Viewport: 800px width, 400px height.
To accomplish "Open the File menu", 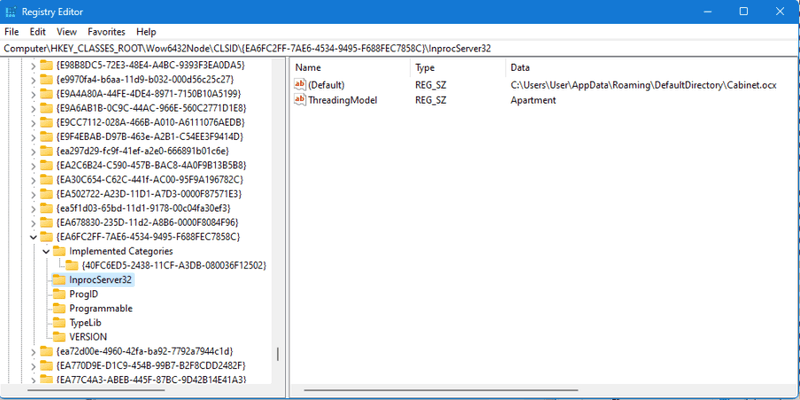I will 12,32.
